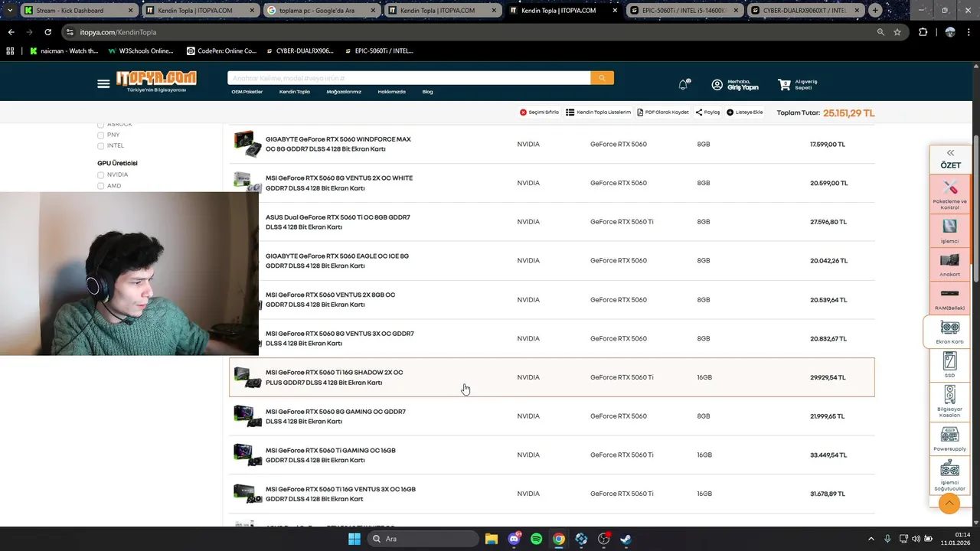Click Listeye Ekle button
Screen dimensions: 980x551
point(745,112)
